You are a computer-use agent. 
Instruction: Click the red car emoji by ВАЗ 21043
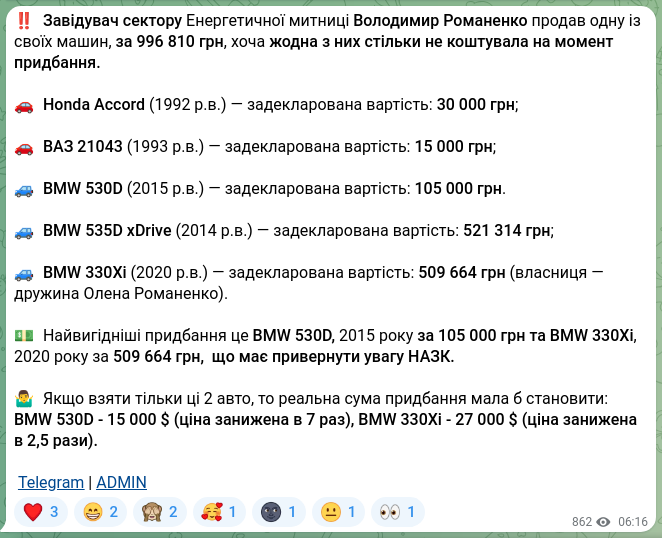tap(24, 147)
